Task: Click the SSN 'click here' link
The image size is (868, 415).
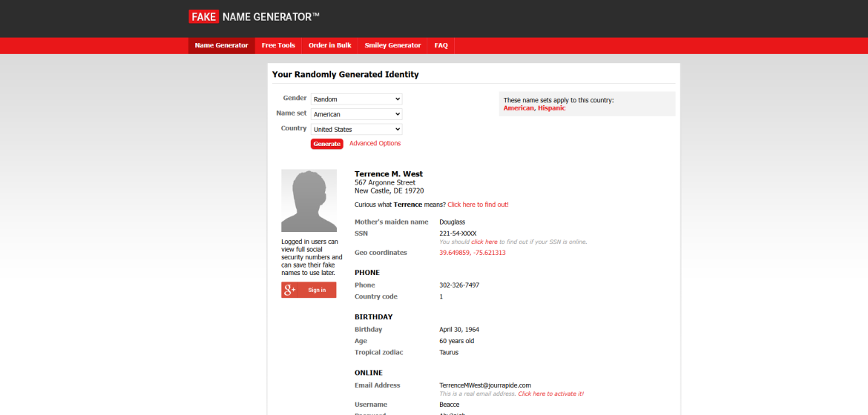Action: tap(484, 242)
